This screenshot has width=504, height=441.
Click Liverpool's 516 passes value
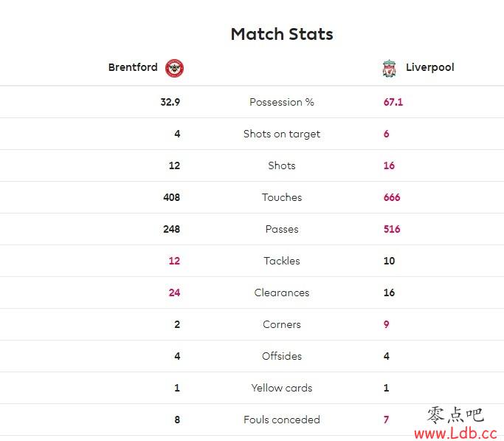[392, 229]
